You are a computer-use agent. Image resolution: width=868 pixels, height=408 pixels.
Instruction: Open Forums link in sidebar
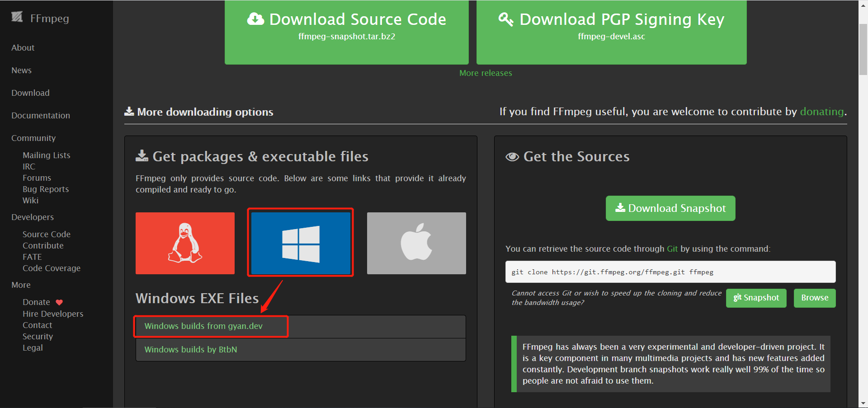coord(37,178)
